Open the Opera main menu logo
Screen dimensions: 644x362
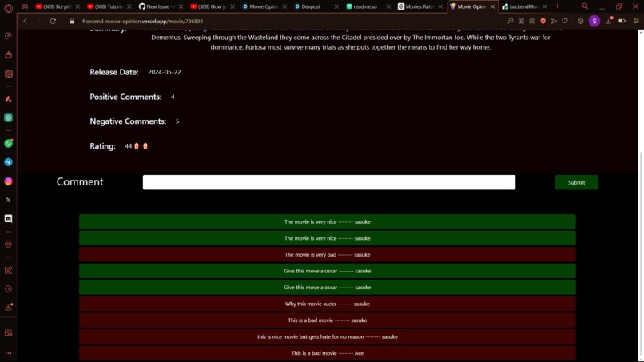(x=8, y=8)
